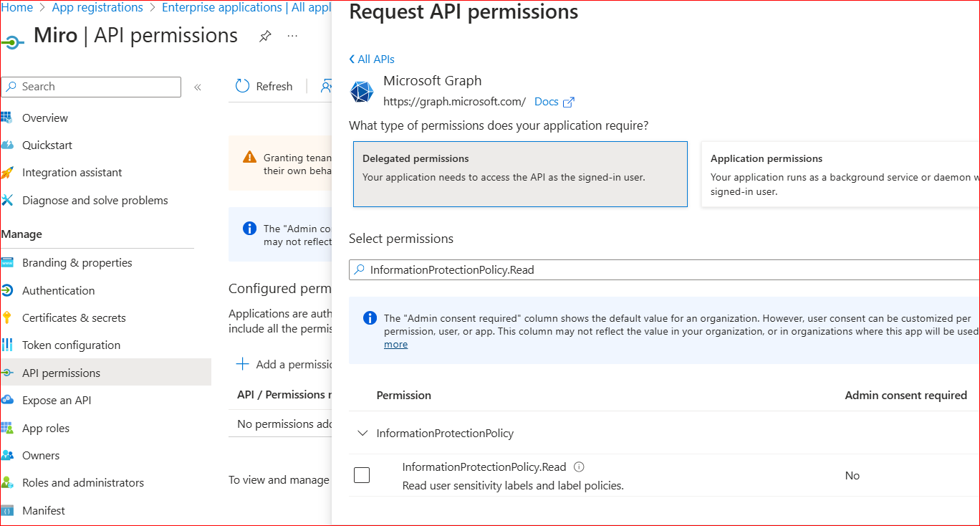This screenshot has width=980, height=526.
Task: Click the Integration assistant rocket icon
Action: (7, 173)
